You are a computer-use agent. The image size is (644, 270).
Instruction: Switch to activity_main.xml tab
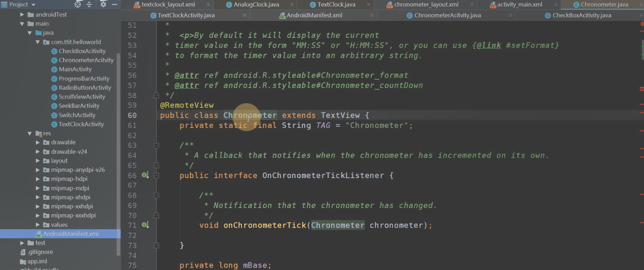520,5
